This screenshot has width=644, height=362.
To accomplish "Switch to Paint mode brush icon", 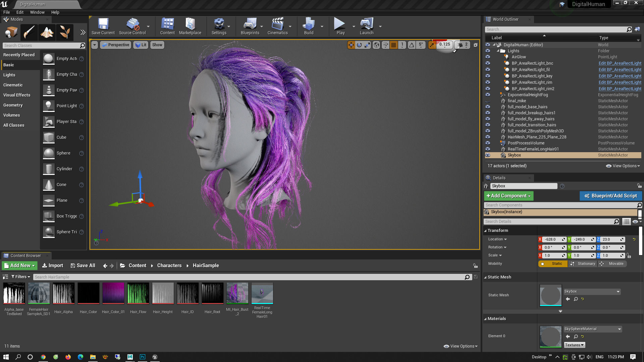I will coord(29,33).
